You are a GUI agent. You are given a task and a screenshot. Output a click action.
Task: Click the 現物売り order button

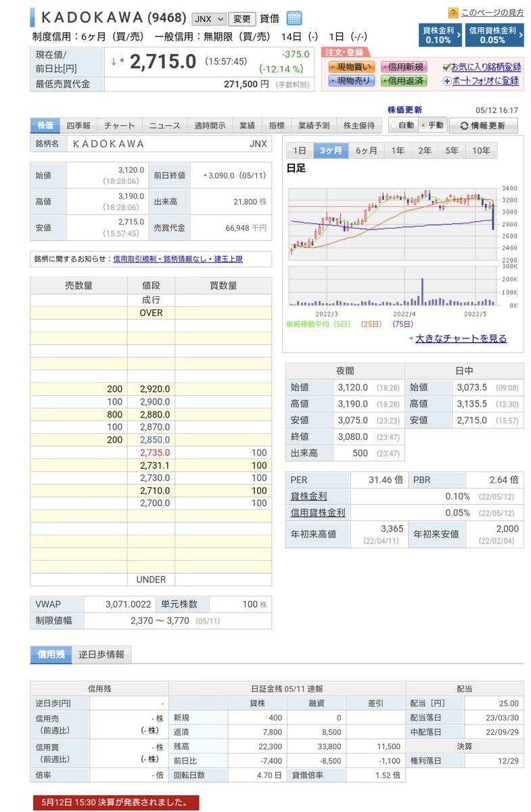pos(351,81)
